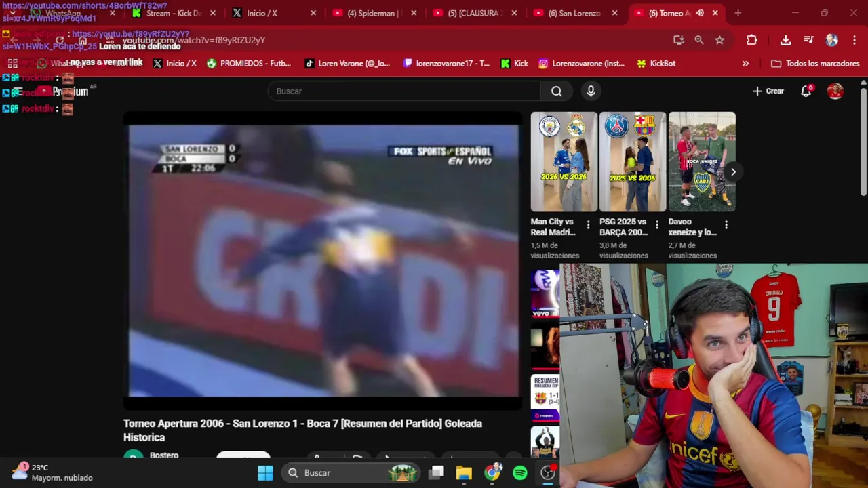Viewport: 868px width, 488px height.
Task: Open PROMIEDOS - Futb... bookmark
Action: click(x=248, y=64)
